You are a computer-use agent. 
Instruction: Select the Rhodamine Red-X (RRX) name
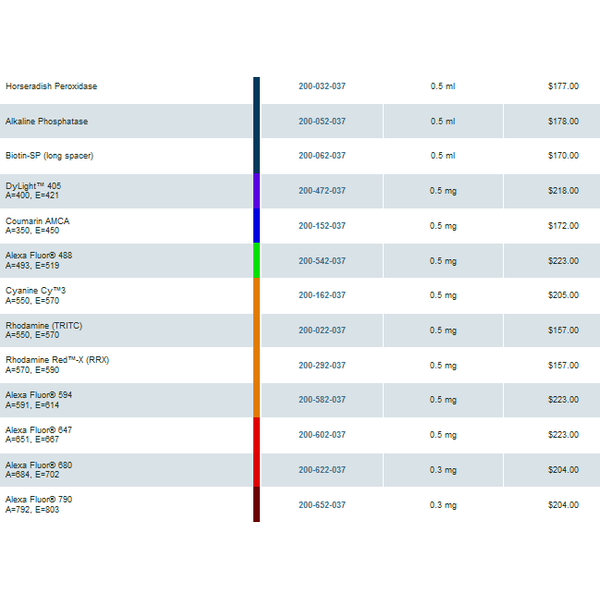click(57, 360)
